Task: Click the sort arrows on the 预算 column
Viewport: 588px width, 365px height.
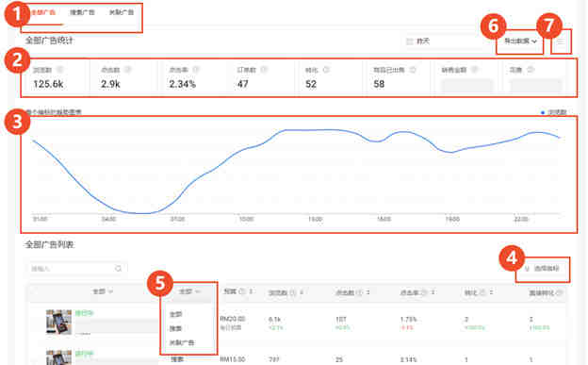Action: point(251,291)
